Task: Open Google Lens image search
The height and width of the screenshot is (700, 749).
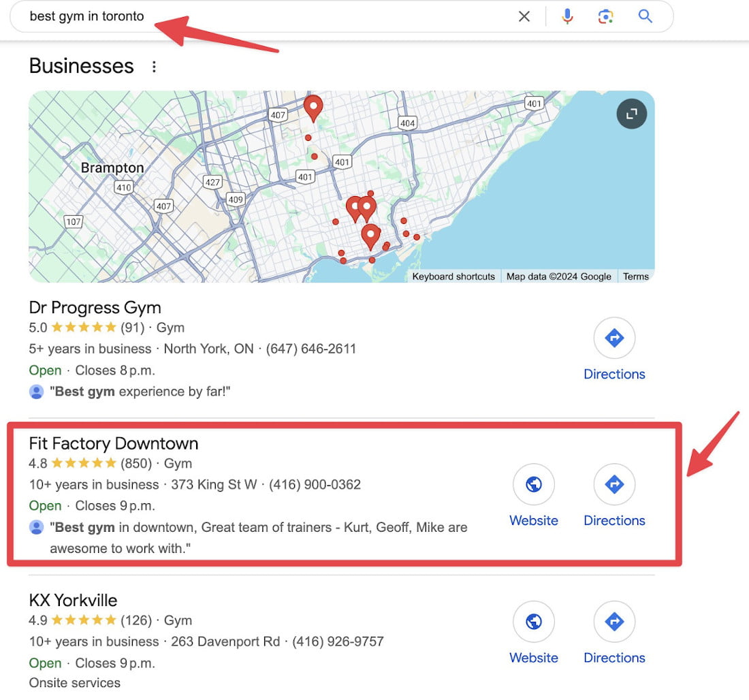Action: (x=606, y=16)
